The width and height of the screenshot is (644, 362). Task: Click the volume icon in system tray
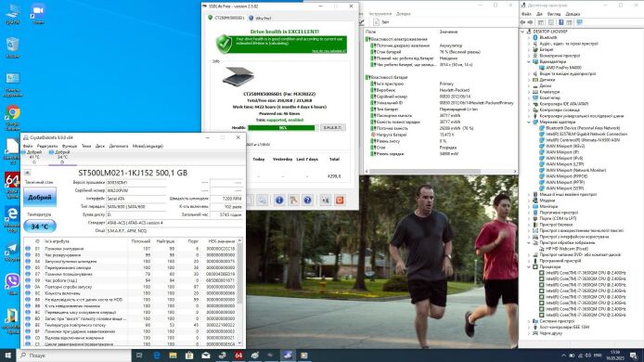pyautogui.click(x=587, y=356)
